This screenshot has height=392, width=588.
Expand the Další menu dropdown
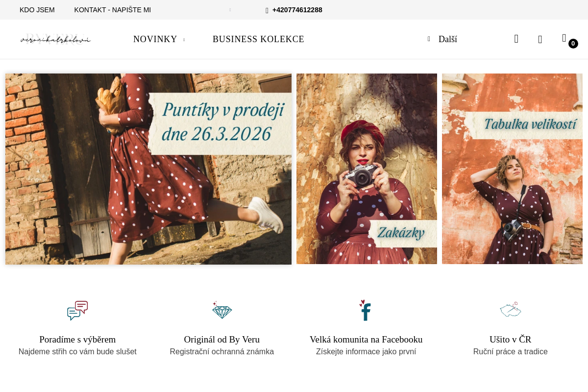pos(442,39)
